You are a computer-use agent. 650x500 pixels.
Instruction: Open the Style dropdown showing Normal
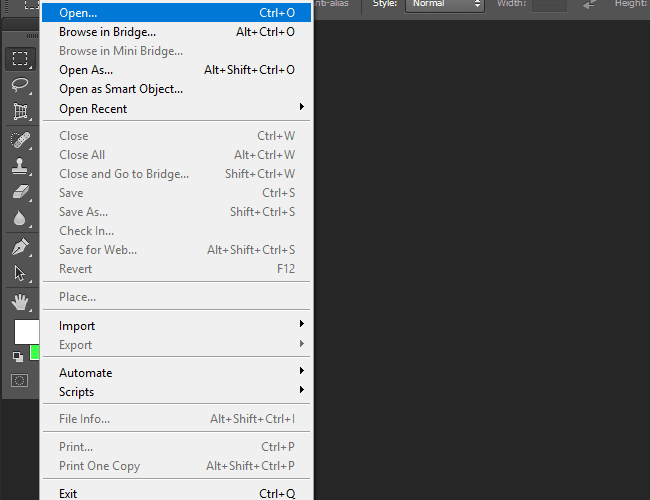click(445, 4)
